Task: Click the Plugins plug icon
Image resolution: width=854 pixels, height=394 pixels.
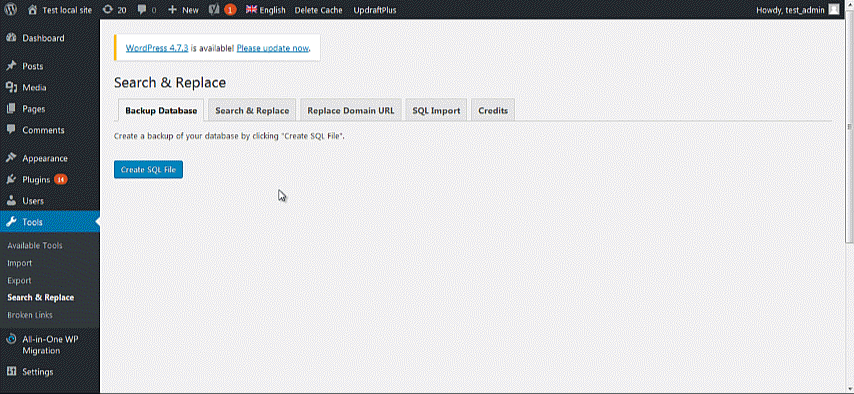Action: 10,179
